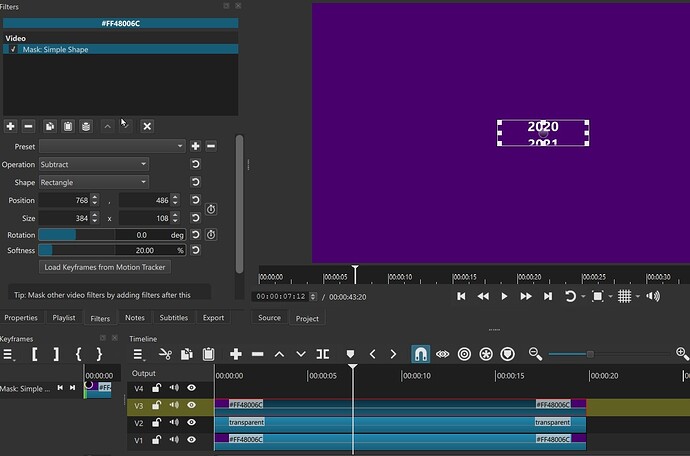Click the Ripple all tracks icon

pyautogui.click(x=487, y=354)
